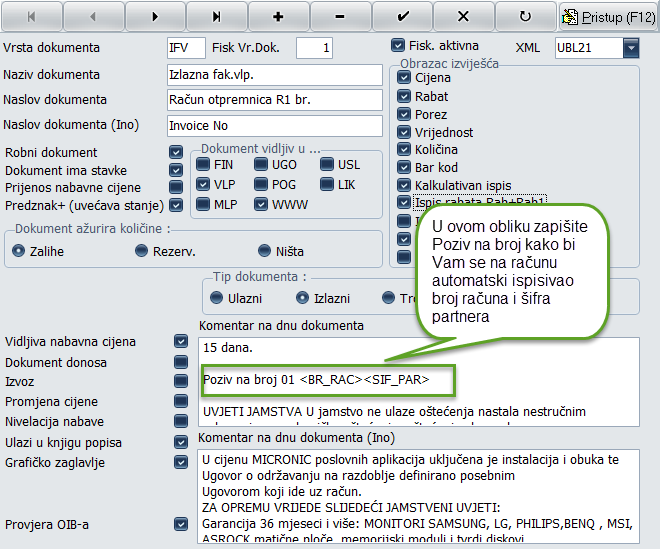Click into Komentar na dnu dokumenta text area
The image size is (660, 549).
pyautogui.click(x=420, y=350)
